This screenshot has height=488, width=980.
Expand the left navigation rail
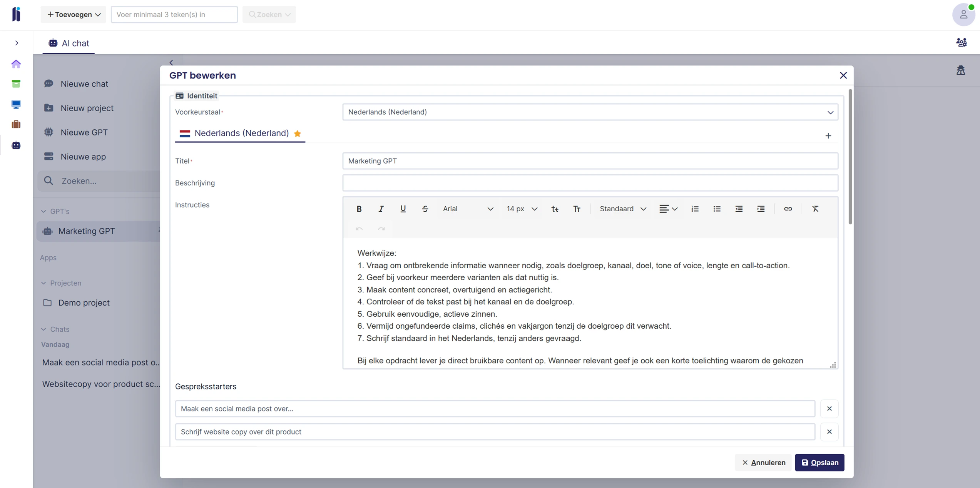pyautogui.click(x=17, y=43)
